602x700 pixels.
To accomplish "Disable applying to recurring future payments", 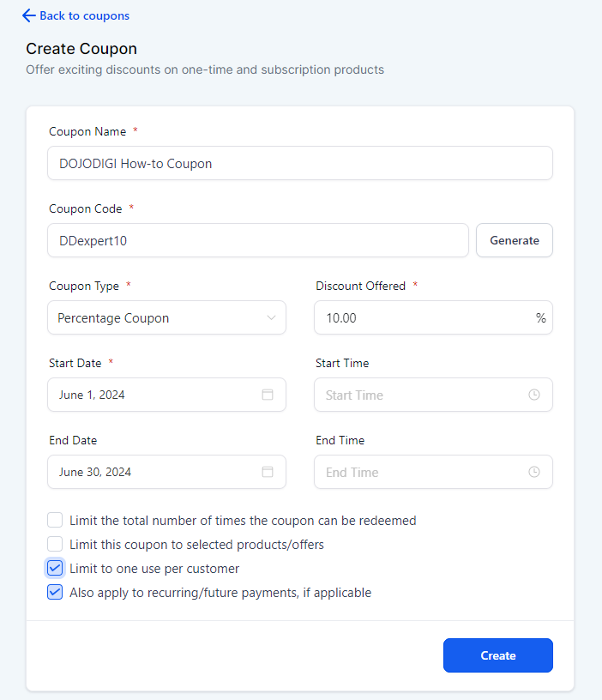I will [x=55, y=592].
